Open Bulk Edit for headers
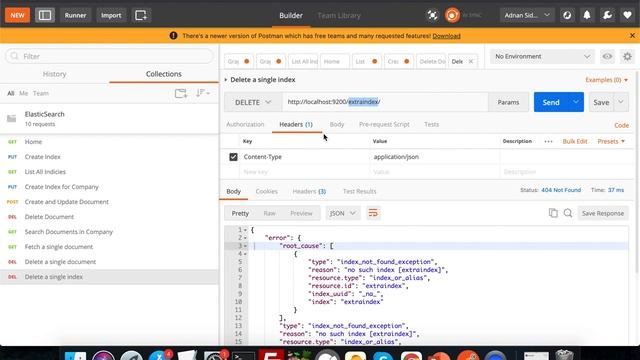 click(x=575, y=141)
